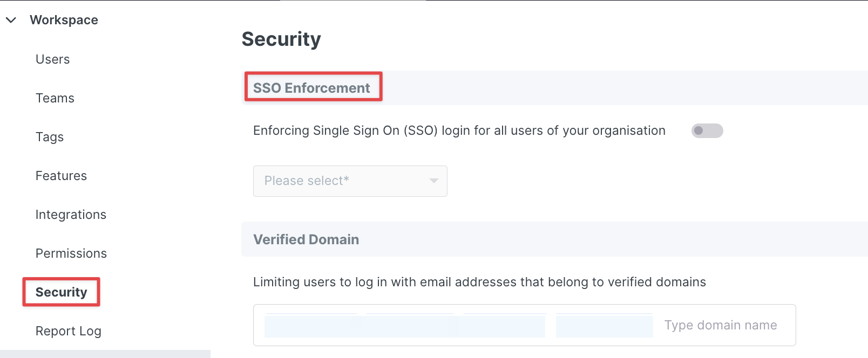The image size is (868, 358).
Task: Click the SSO Enforcement section header
Action: pos(311,88)
